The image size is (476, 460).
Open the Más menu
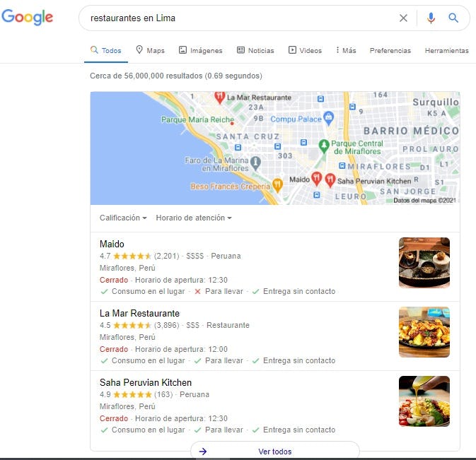click(346, 50)
